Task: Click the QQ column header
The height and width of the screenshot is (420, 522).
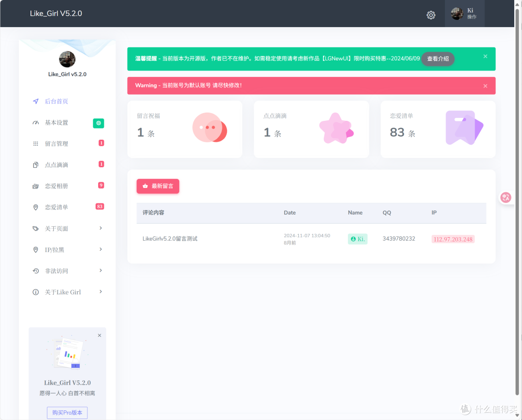Action: click(x=387, y=213)
